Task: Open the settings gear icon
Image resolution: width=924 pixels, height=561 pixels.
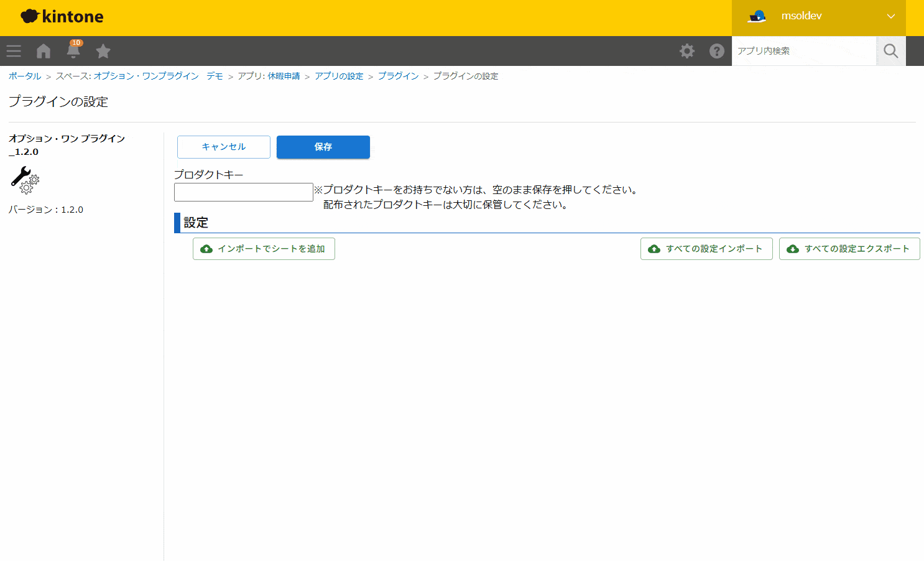Action: pos(687,51)
